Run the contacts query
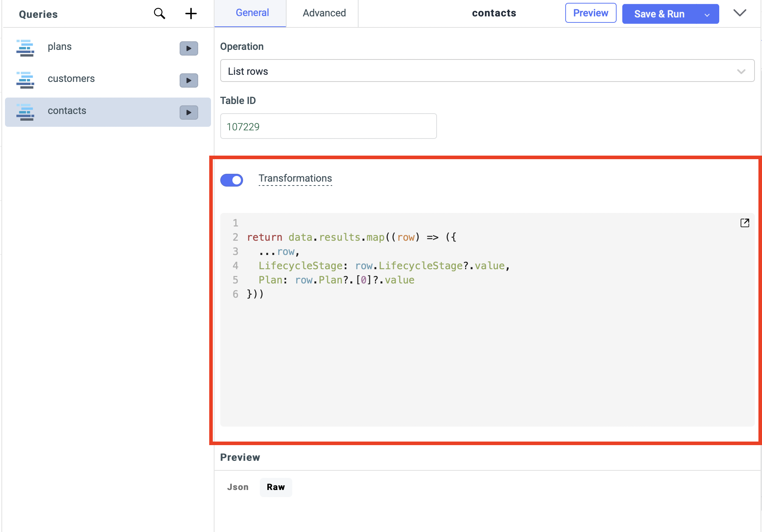 [189, 112]
